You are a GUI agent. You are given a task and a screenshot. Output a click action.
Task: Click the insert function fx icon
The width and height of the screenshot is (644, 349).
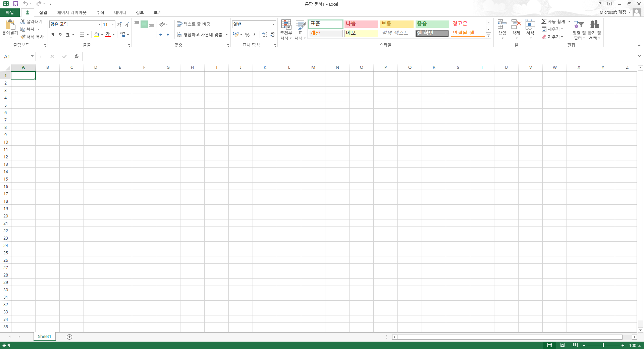tap(76, 56)
